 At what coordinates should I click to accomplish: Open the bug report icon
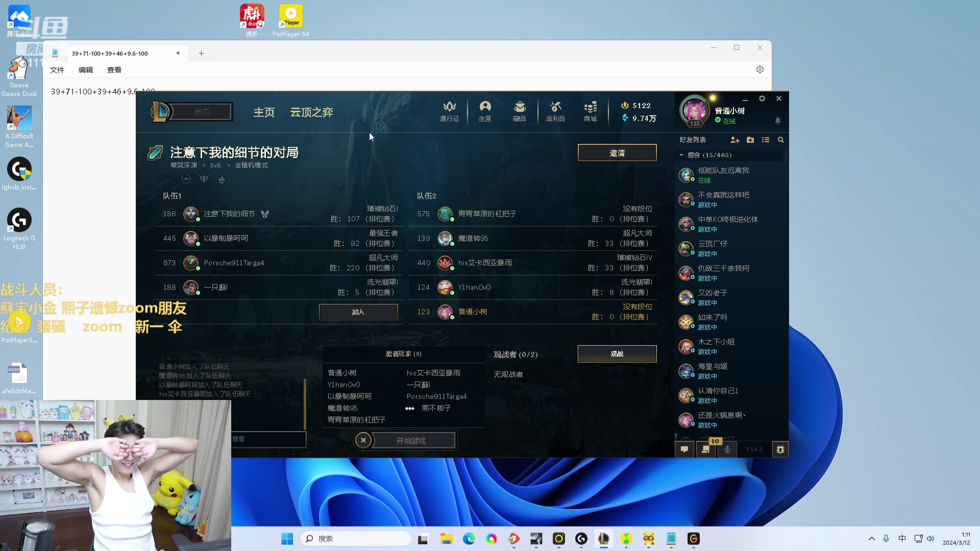[x=780, y=449]
